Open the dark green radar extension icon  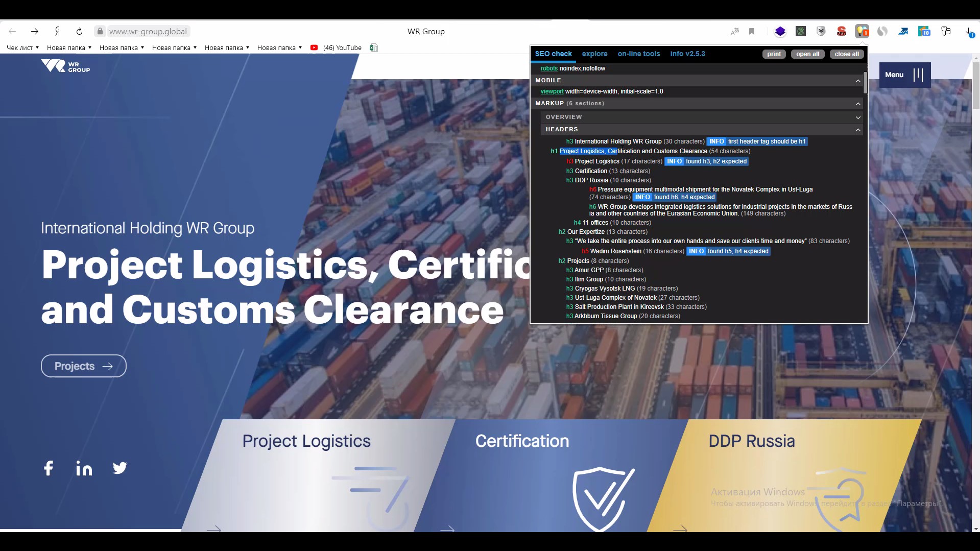tap(801, 32)
